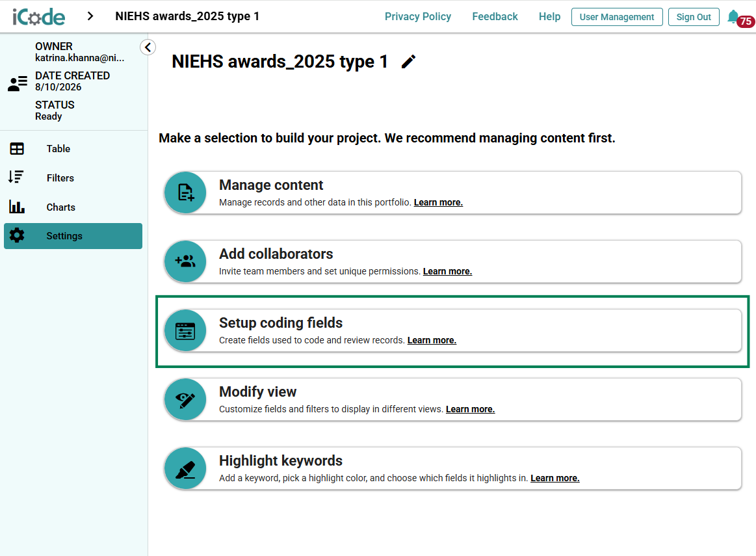Click the Add collaborators people icon
The width and height of the screenshot is (756, 556).
pyautogui.click(x=186, y=261)
